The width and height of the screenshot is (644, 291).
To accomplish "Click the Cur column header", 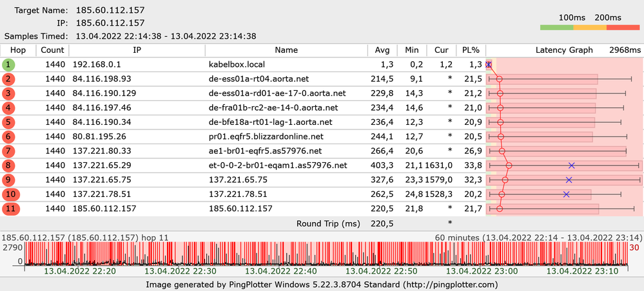I will tap(442, 50).
